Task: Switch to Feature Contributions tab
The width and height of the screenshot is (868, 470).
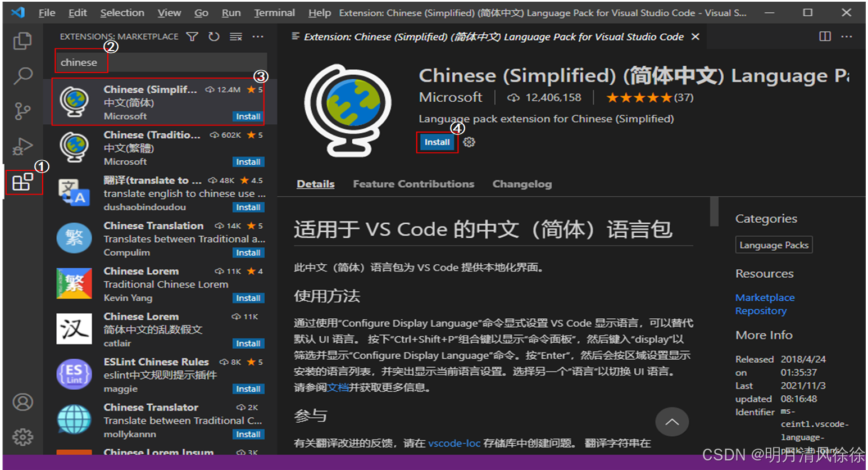Action: point(413,184)
